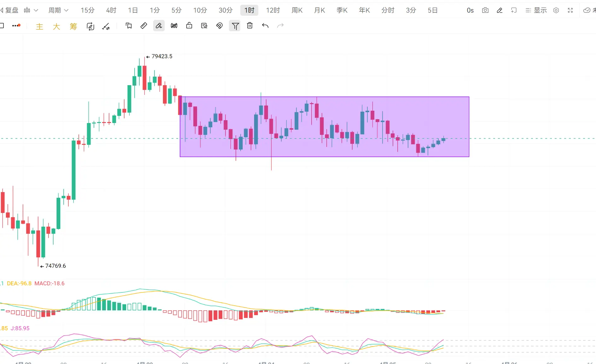Choose the 30分 timeframe
596x364 pixels.
[225, 10]
